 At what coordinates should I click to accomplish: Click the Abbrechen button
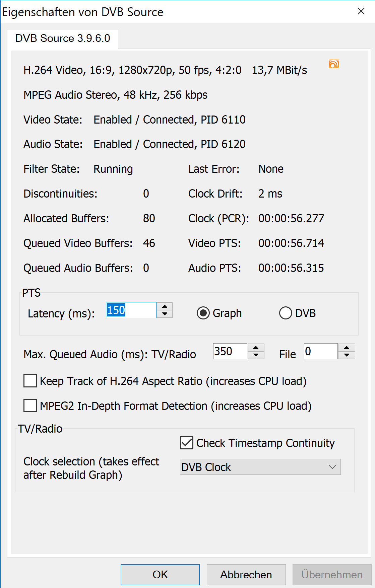pyautogui.click(x=246, y=575)
